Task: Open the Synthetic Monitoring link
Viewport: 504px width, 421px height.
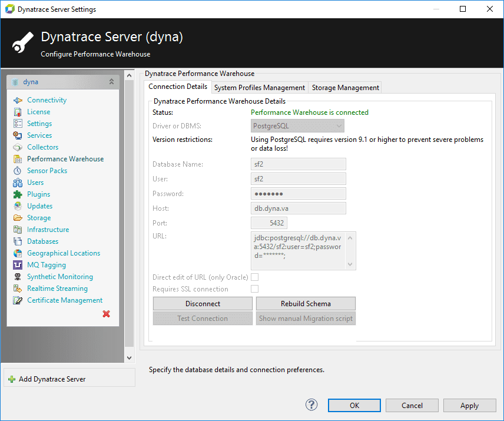Action: (60, 277)
